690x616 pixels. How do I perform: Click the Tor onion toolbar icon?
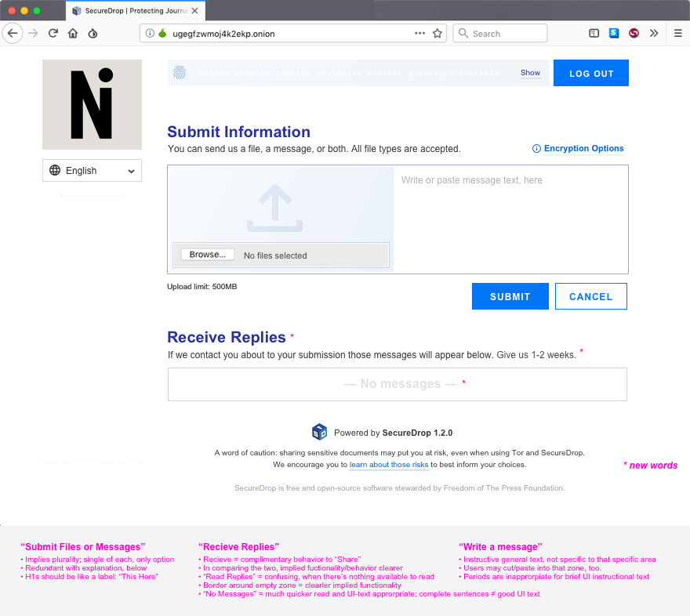pos(93,34)
